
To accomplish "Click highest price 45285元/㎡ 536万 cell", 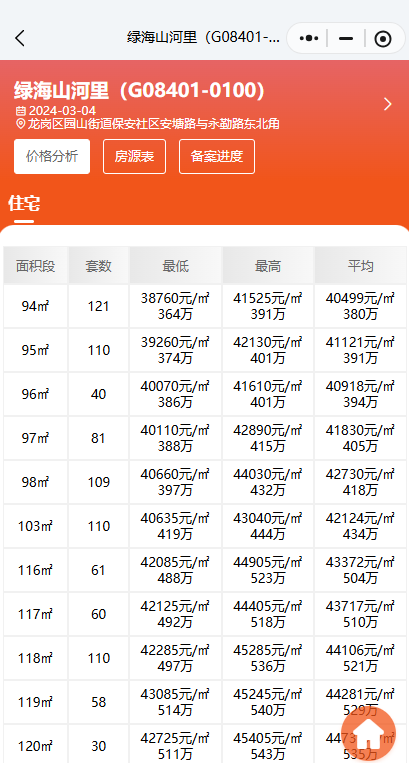I will click(x=268, y=658).
